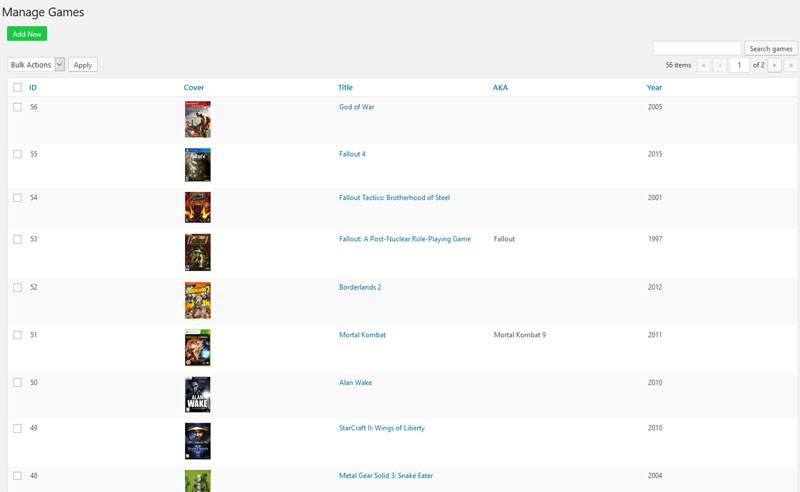Click the current page number field

coord(739,65)
